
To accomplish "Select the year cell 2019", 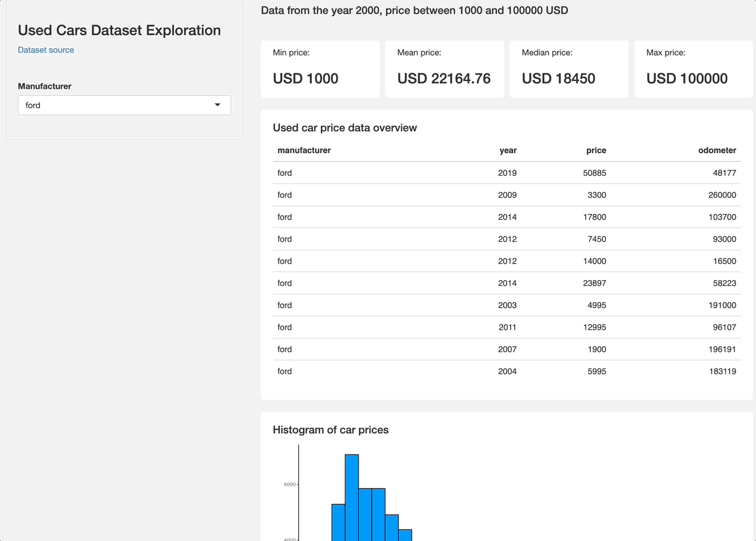I will pyautogui.click(x=507, y=173).
